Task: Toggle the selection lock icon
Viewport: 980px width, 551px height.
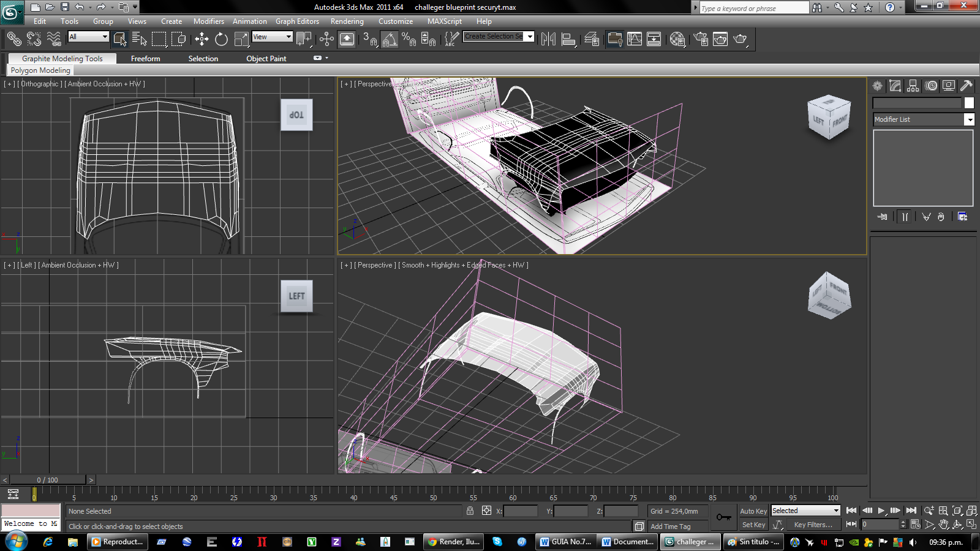Action: [x=470, y=511]
